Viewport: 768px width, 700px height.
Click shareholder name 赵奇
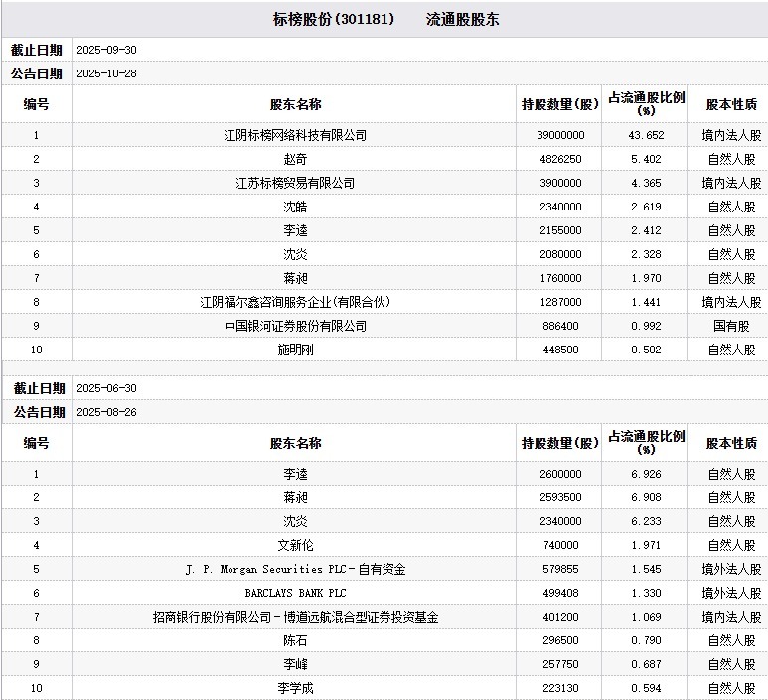295,159
